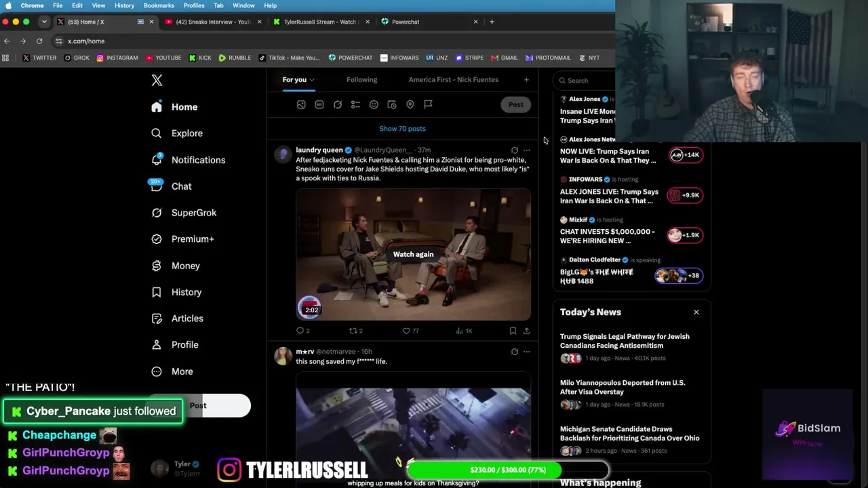Open the RUMBLE bookmark

click(235, 58)
